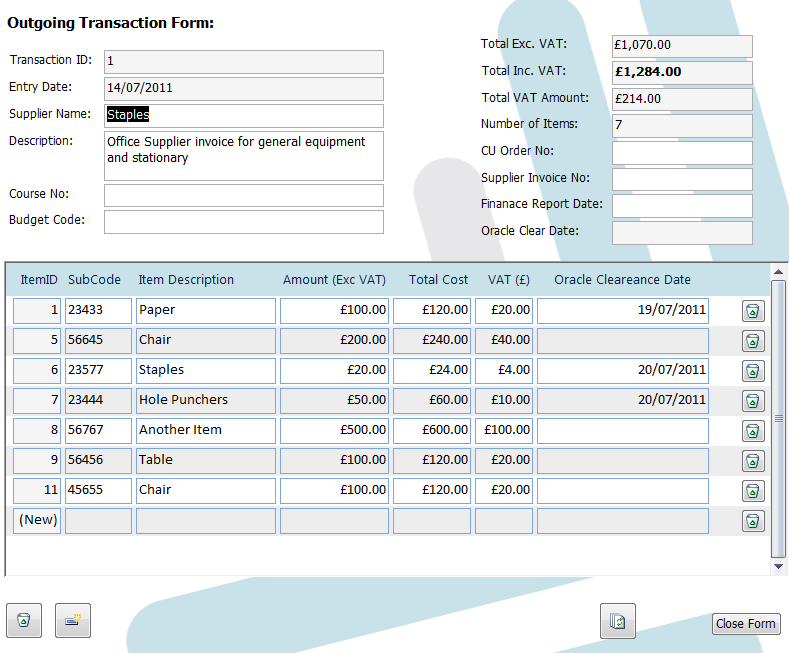The width and height of the screenshot is (789, 653).
Task: Click Total Cost cell £240.00
Action: coord(432,341)
